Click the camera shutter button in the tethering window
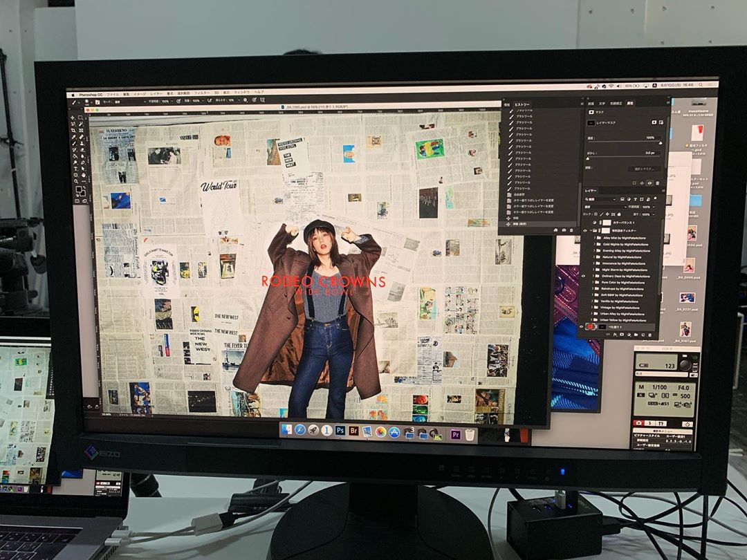Image resolution: width=747 pixels, height=560 pixels. pos(686,365)
